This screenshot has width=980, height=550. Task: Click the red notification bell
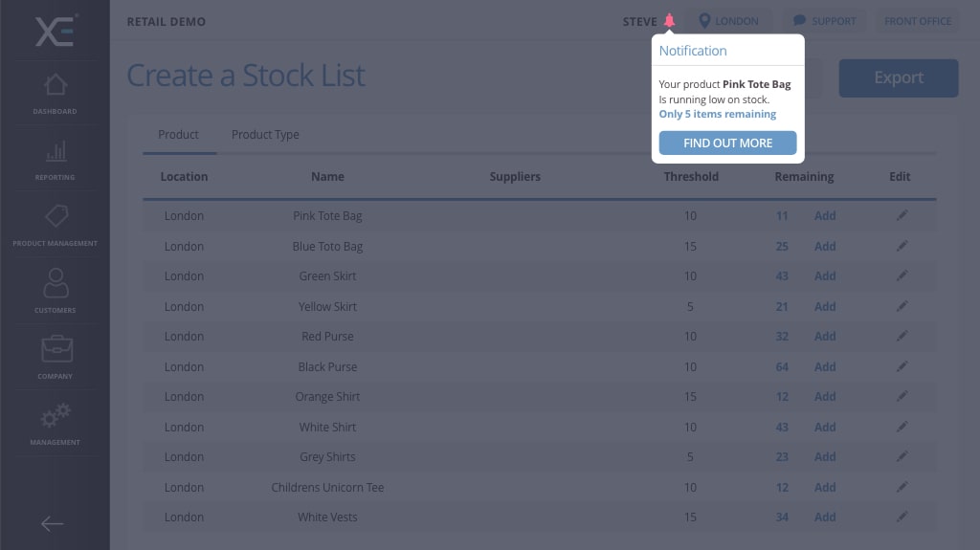(x=669, y=21)
